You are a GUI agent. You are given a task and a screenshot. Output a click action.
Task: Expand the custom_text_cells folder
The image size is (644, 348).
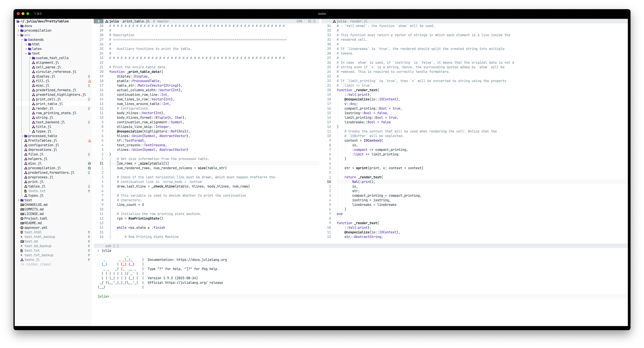point(30,58)
